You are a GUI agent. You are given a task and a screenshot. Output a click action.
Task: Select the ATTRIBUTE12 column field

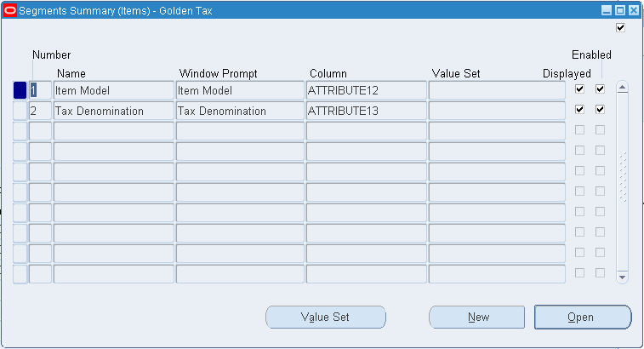coord(367,90)
